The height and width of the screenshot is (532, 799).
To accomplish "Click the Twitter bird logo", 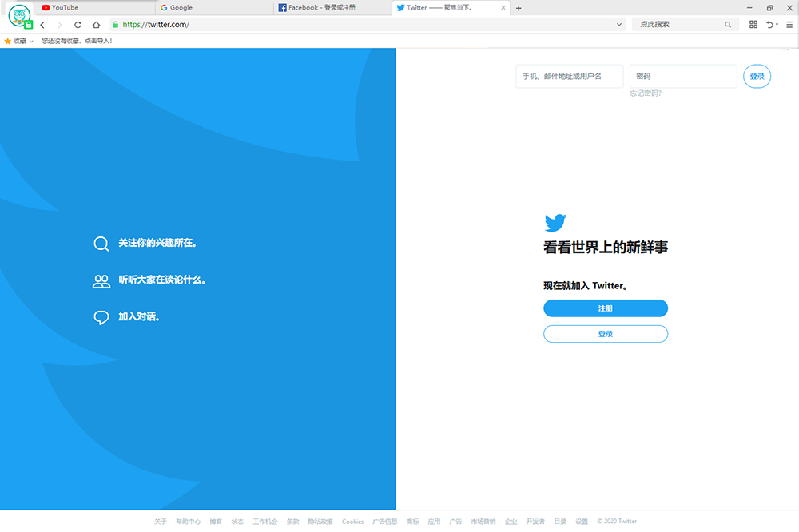I will pyautogui.click(x=555, y=223).
